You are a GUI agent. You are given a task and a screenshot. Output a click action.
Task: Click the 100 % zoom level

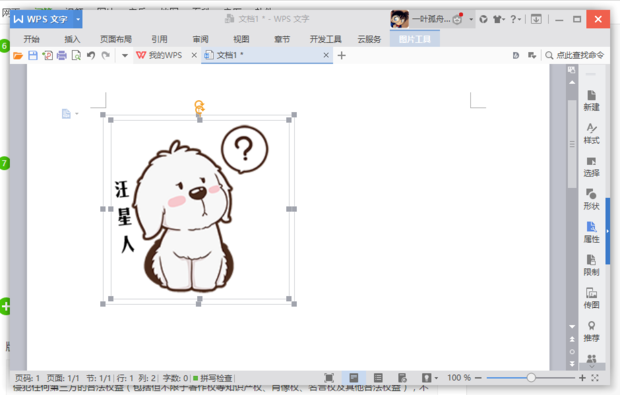(459, 378)
